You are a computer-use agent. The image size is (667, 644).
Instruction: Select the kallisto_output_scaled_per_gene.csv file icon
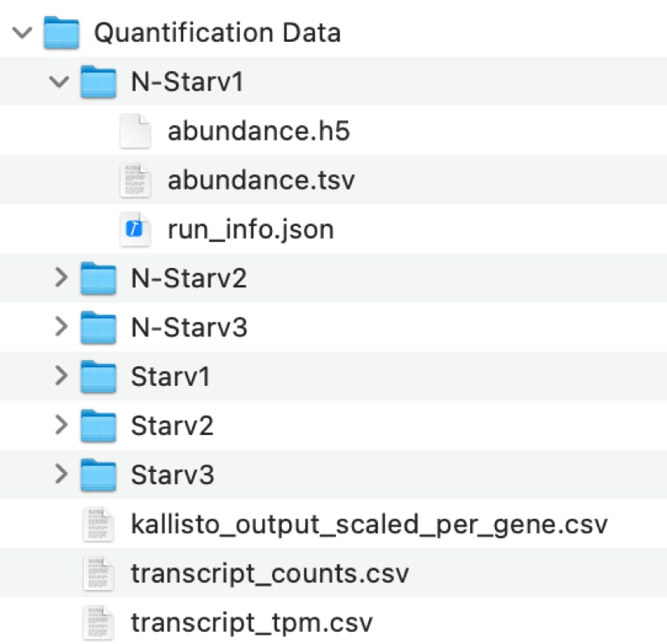[99, 525]
